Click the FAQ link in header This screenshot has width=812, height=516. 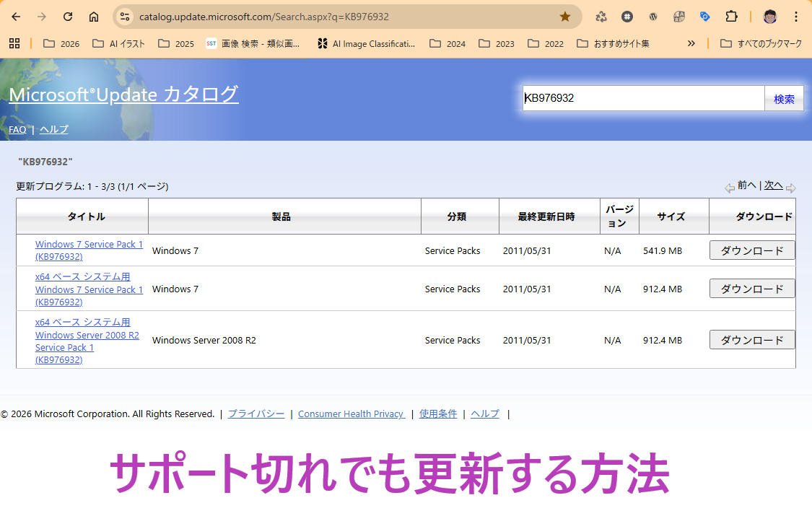17,129
